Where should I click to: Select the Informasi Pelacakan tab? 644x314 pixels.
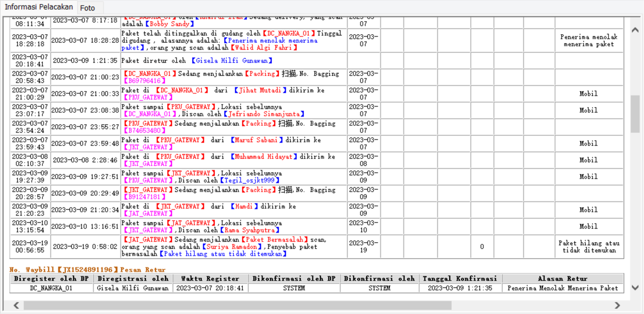39,7
